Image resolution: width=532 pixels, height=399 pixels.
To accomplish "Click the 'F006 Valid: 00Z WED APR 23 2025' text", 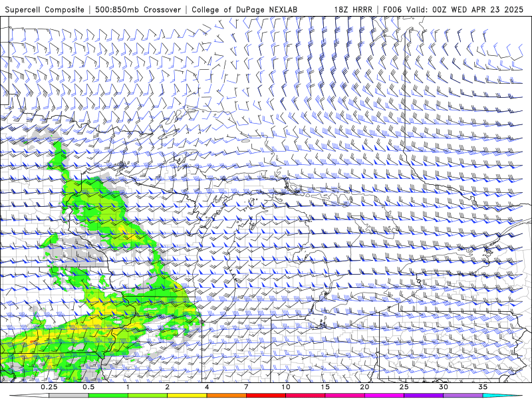I will click(453, 9).
